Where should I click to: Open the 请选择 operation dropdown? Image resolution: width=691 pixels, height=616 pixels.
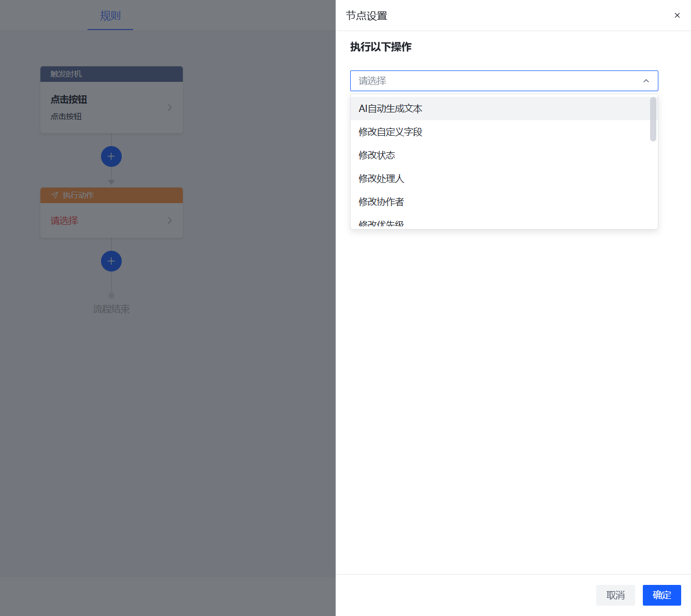pyautogui.click(x=504, y=81)
